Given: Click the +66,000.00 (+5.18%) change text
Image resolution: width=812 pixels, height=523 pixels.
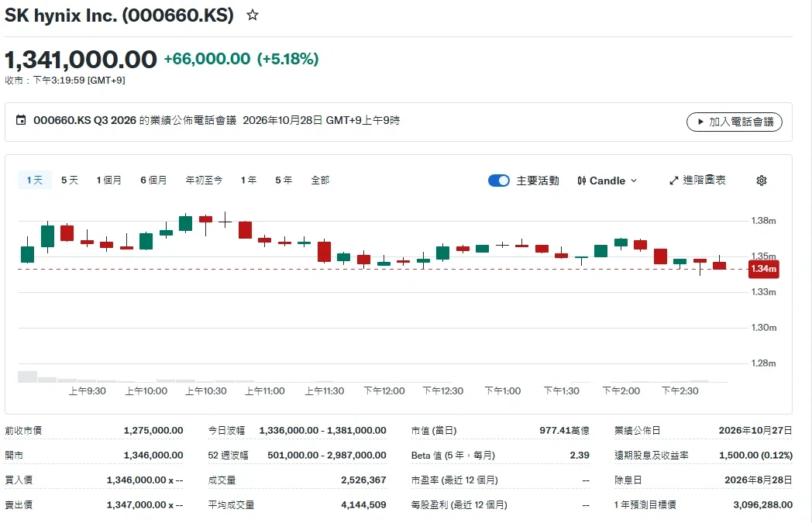Looking at the screenshot, I should coord(241,59).
